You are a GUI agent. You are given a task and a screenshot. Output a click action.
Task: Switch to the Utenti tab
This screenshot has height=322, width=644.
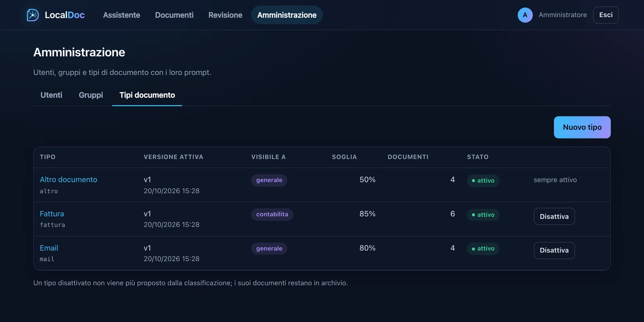click(x=52, y=95)
